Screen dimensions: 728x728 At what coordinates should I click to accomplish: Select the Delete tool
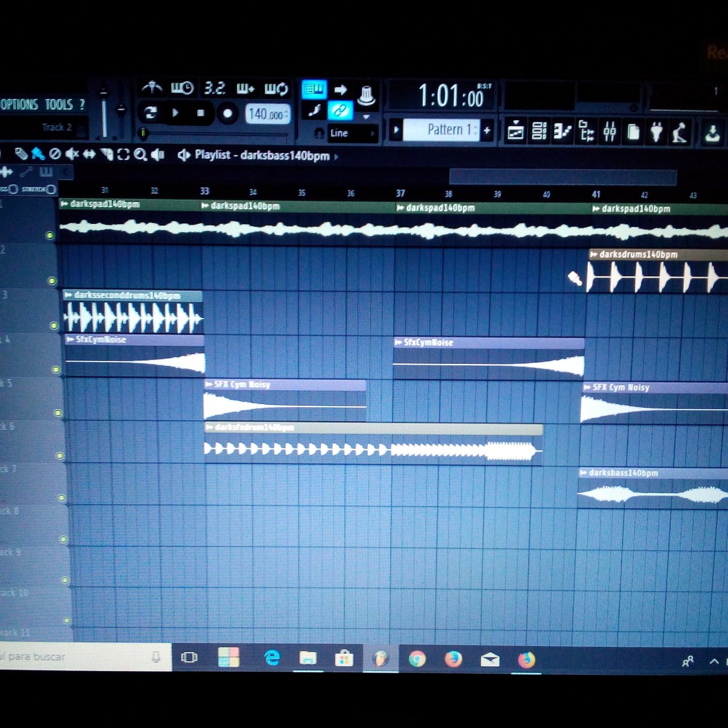(x=55, y=154)
